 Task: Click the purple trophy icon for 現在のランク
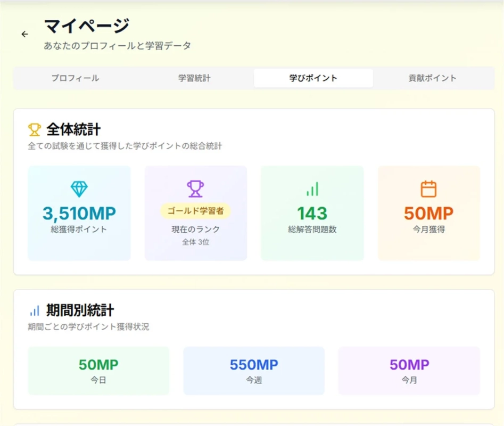click(195, 188)
